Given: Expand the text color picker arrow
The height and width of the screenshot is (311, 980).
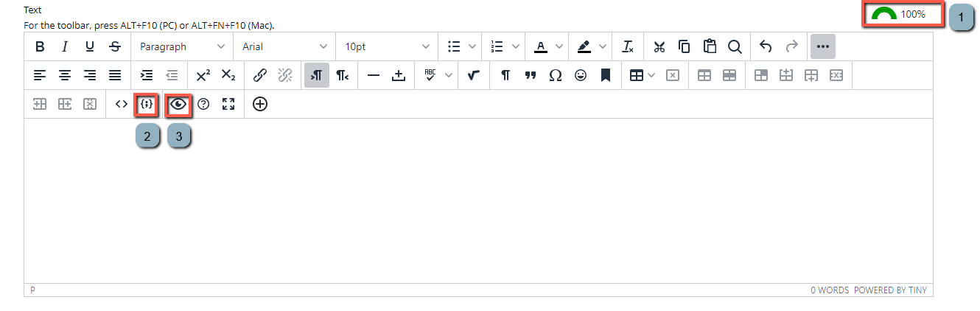Looking at the screenshot, I should coord(561,46).
